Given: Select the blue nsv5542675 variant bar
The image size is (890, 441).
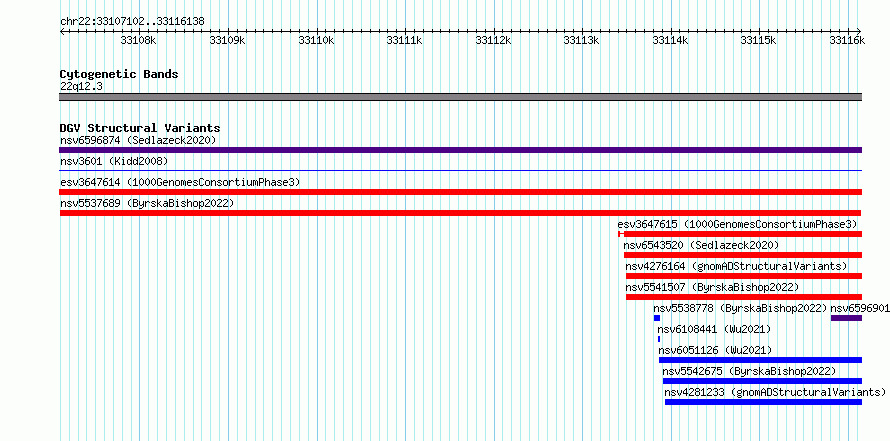Looking at the screenshot, I should 762,381.
